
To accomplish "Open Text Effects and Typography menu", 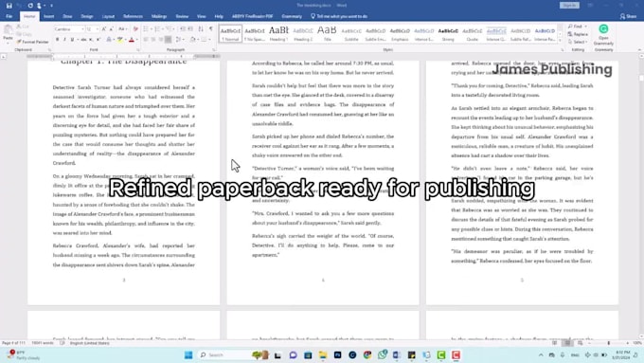I will (x=108, y=40).
